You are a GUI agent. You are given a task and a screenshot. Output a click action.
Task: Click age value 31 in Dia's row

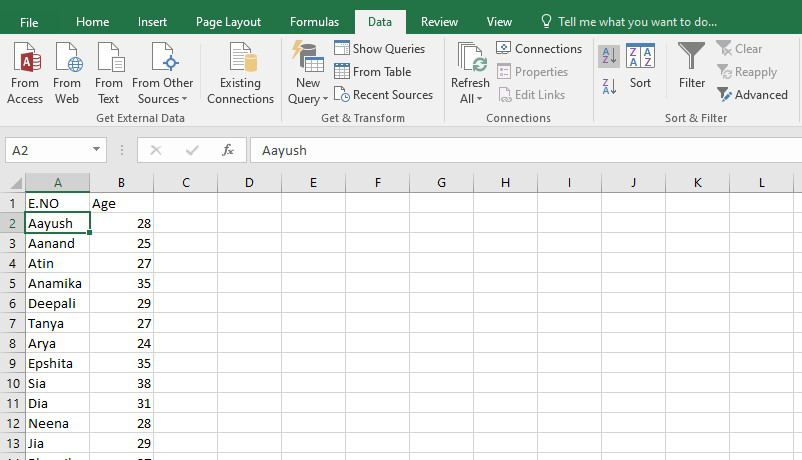[x=121, y=403]
